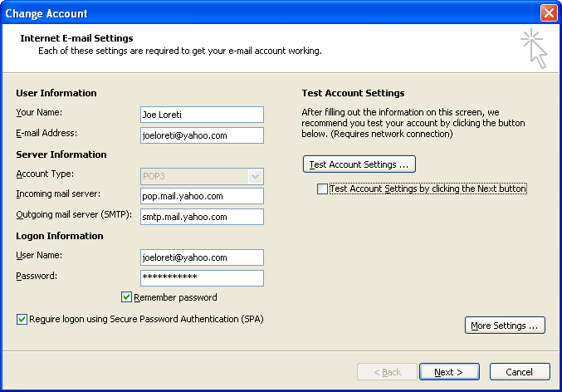Image resolution: width=562 pixels, height=392 pixels.
Task: Focus the Incoming mail server field
Action: [202, 196]
